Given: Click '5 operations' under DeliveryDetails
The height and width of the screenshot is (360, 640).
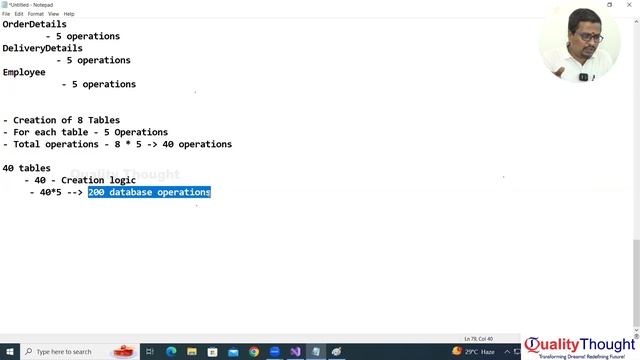Looking at the screenshot, I should tap(98, 60).
